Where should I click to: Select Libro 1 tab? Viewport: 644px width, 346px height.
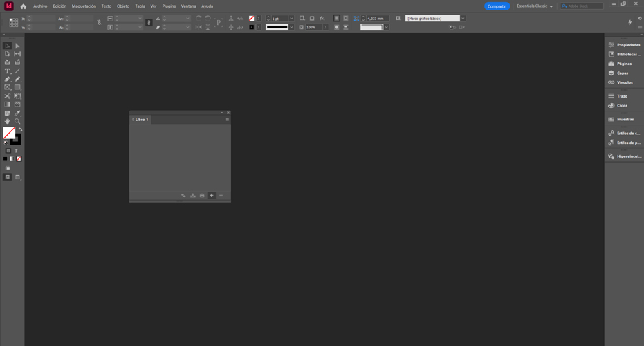(x=142, y=120)
